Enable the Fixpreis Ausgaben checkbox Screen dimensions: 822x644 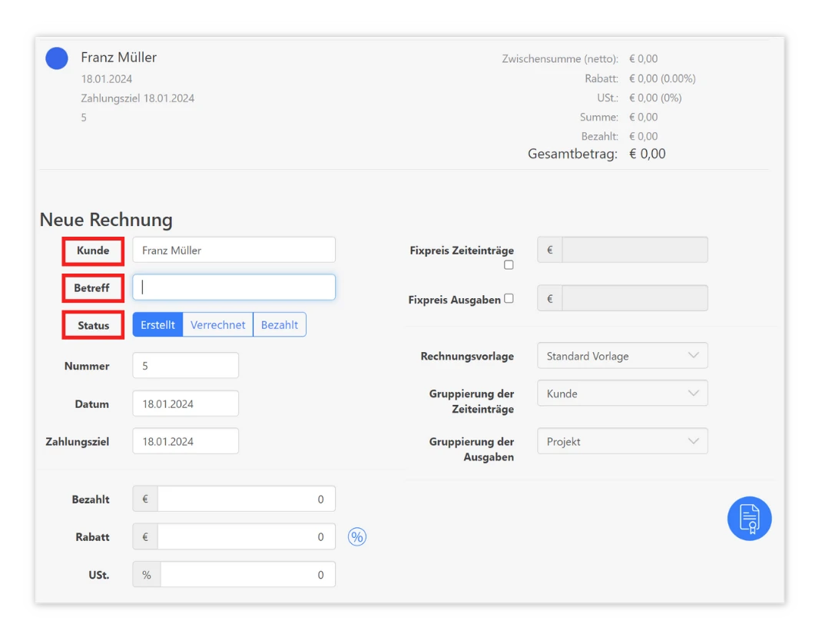tap(509, 299)
